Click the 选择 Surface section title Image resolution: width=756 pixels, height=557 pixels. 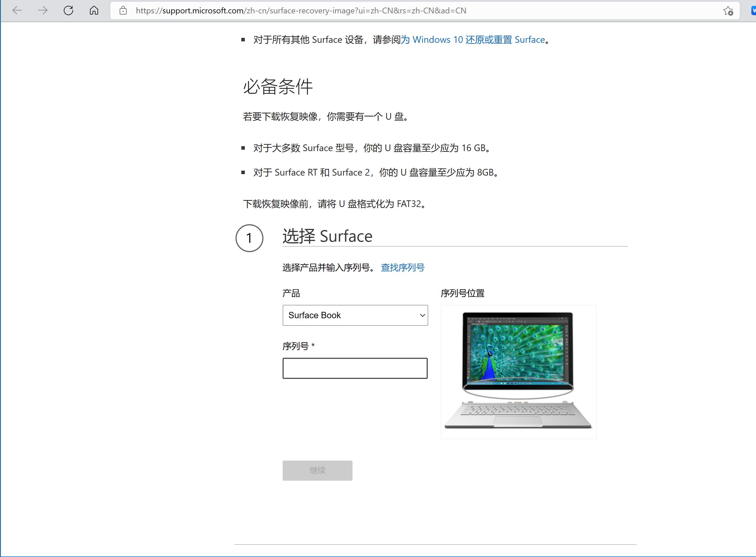pyautogui.click(x=327, y=236)
